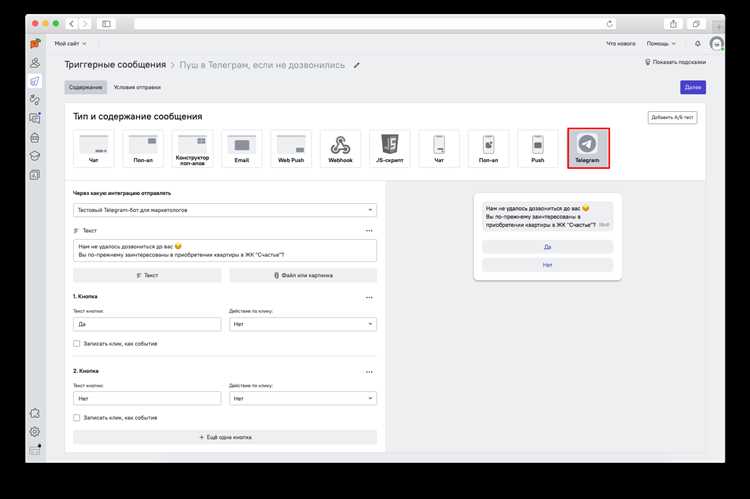Image resolution: width=750 pixels, height=499 pixels.
Task: Add 'Файл или картинка' block
Action: (x=303, y=275)
